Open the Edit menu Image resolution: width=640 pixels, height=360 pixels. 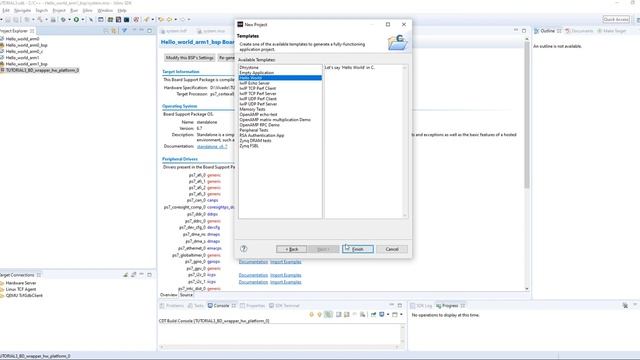click(6, 10)
